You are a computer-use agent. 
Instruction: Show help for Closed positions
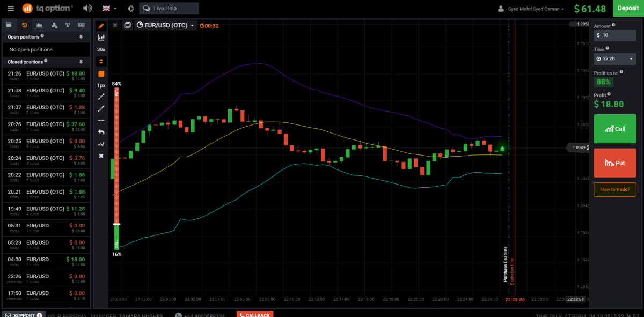tap(46, 61)
